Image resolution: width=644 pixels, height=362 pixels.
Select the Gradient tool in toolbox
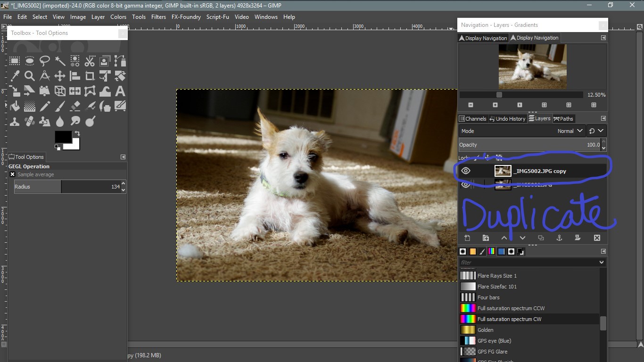click(30, 106)
